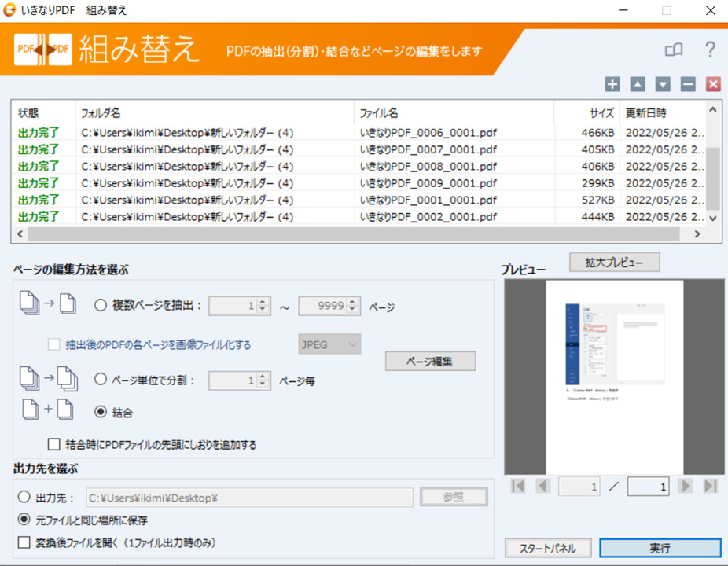The width and height of the screenshot is (728, 566).
Task: Click the minimize window button
Action: [623, 10]
